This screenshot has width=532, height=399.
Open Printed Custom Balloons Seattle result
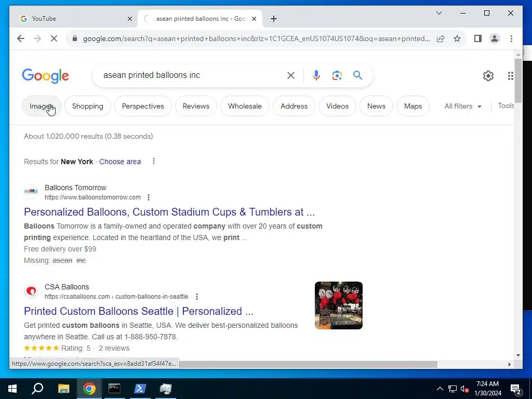point(138,311)
